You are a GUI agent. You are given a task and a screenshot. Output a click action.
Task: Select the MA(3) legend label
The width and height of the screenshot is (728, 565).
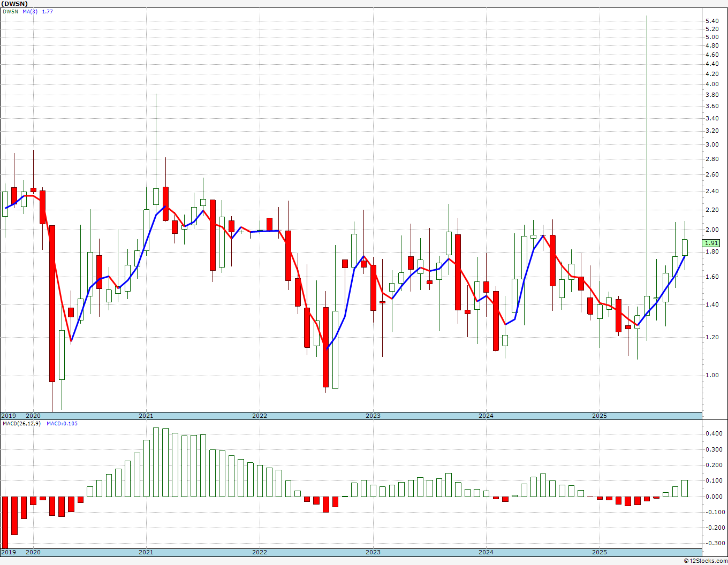pyautogui.click(x=30, y=11)
